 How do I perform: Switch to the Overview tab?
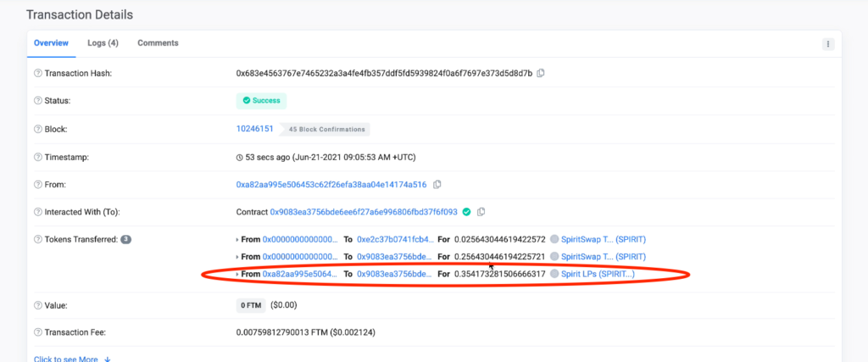pos(51,43)
